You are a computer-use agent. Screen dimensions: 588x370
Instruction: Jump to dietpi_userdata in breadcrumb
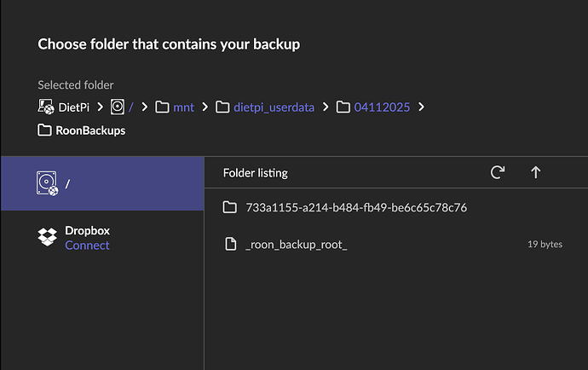tap(273, 107)
